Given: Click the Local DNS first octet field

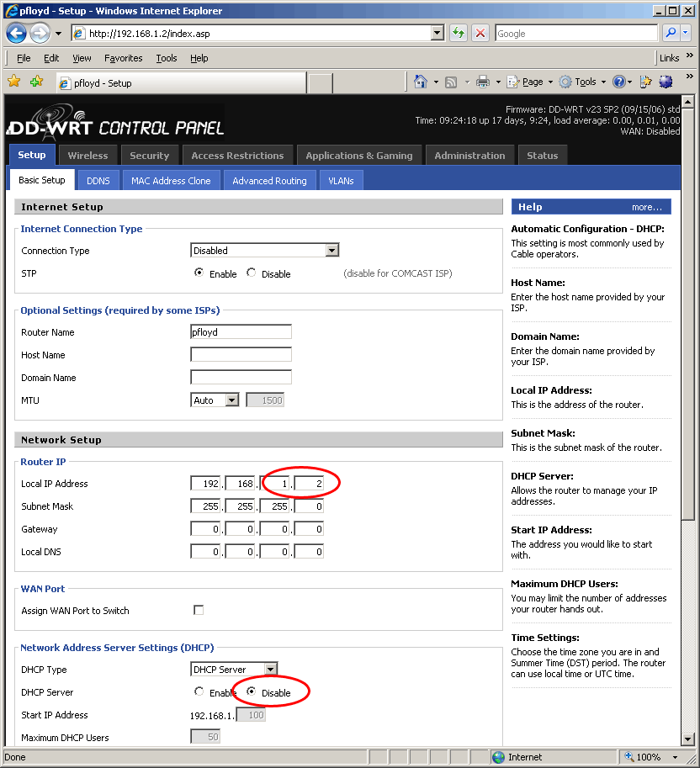Looking at the screenshot, I should click(206, 552).
